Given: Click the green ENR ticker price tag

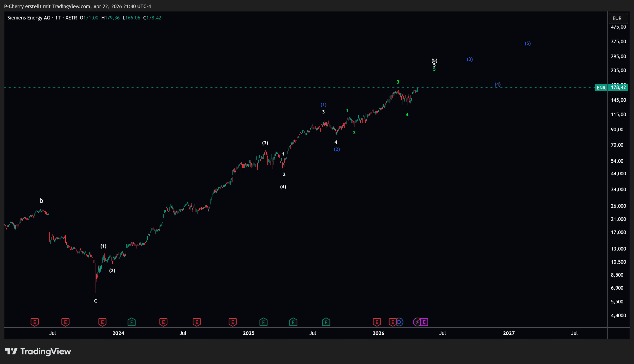Looking at the screenshot, I should 601,88.
